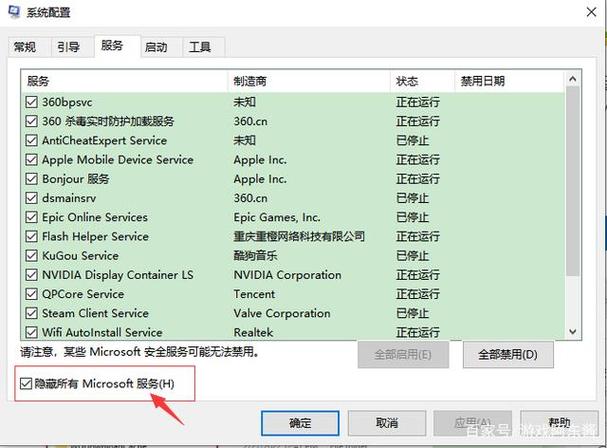The image size is (607, 448).
Task: Sort by the 状态 column header
Action: (x=422, y=81)
